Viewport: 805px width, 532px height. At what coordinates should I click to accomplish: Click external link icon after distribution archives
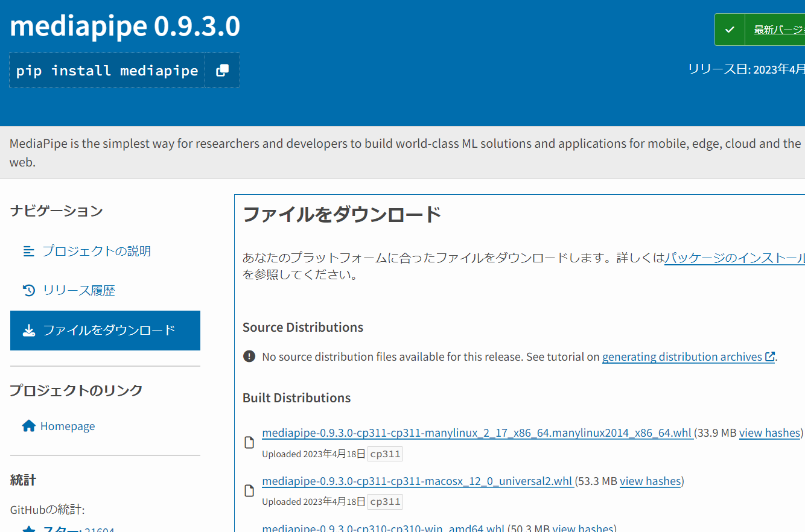coord(769,356)
